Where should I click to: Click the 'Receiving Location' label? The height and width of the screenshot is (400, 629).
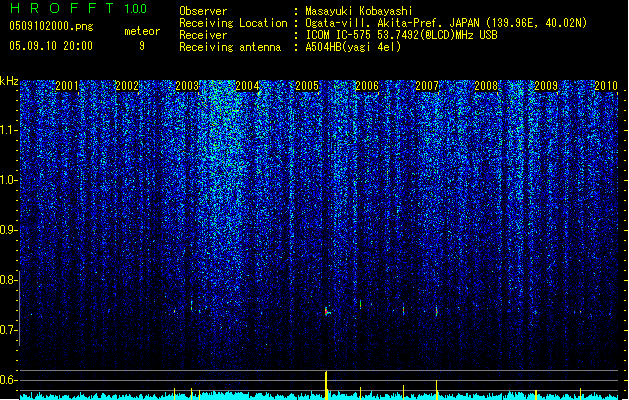tap(233, 23)
